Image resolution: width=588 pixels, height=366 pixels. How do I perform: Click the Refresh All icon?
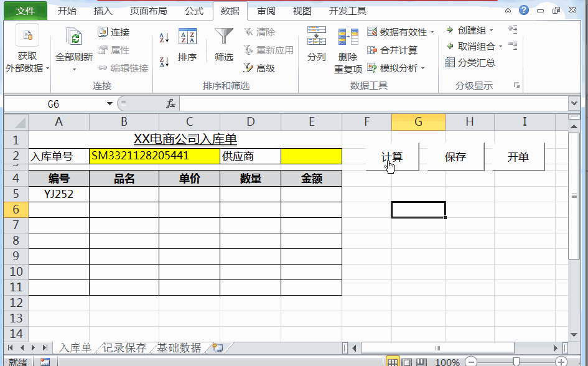(73, 37)
